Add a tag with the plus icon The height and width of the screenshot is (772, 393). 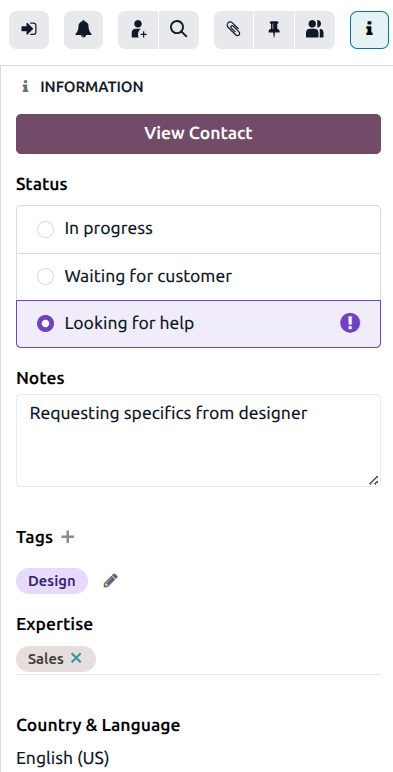point(67,537)
